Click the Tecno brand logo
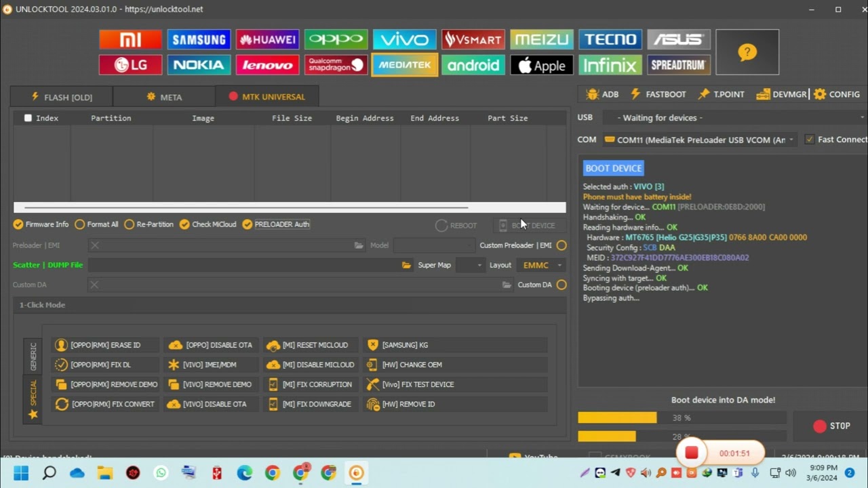868x488 pixels. [x=610, y=39]
